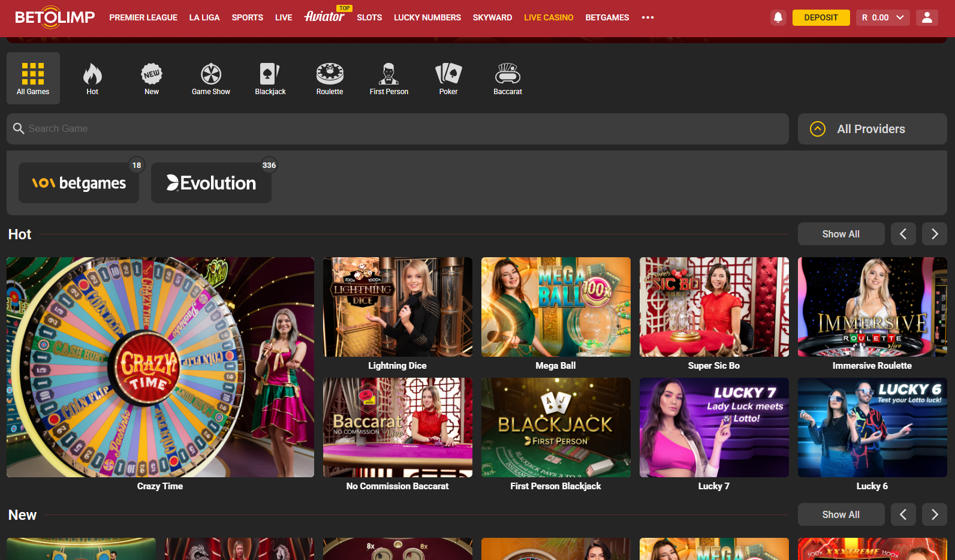The height and width of the screenshot is (560, 955).
Task: Open the Roulette wheel category
Action: [330, 78]
